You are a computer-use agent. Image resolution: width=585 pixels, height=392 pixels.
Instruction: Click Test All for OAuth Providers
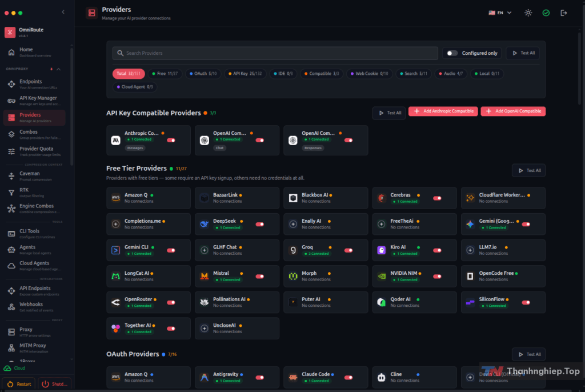coord(529,354)
